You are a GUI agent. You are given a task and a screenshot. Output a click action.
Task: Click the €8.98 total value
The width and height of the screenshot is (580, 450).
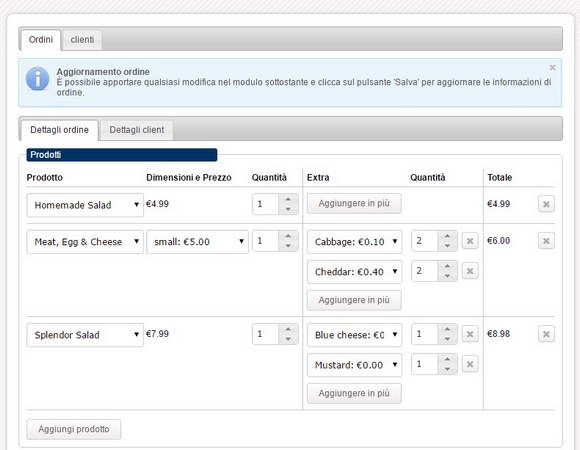499,334
